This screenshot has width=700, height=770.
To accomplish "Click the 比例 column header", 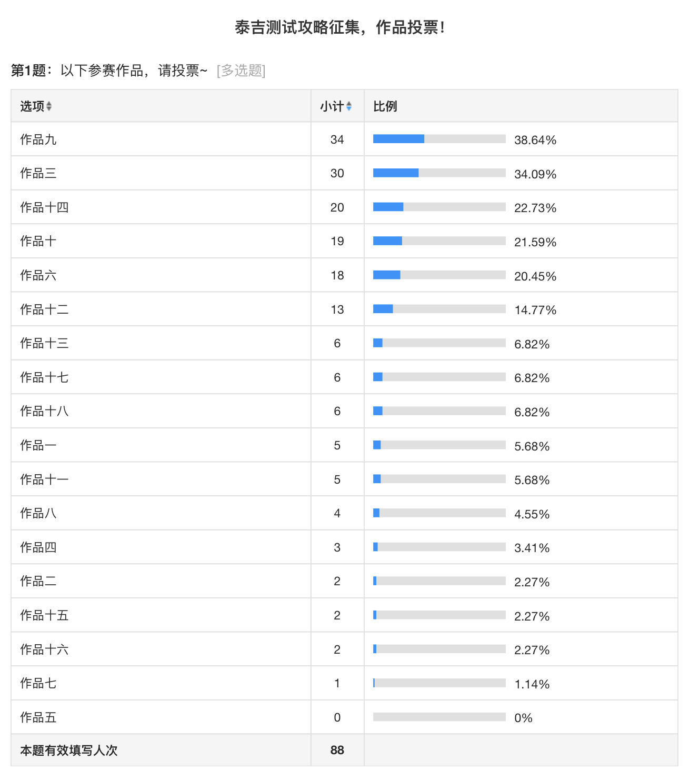I will [385, 106].
